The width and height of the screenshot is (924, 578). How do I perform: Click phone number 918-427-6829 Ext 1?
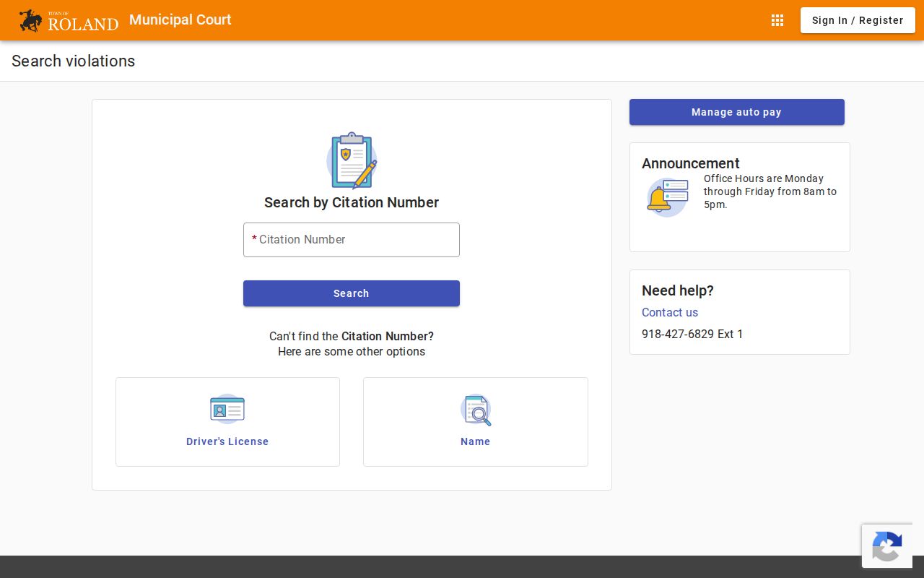692,334
